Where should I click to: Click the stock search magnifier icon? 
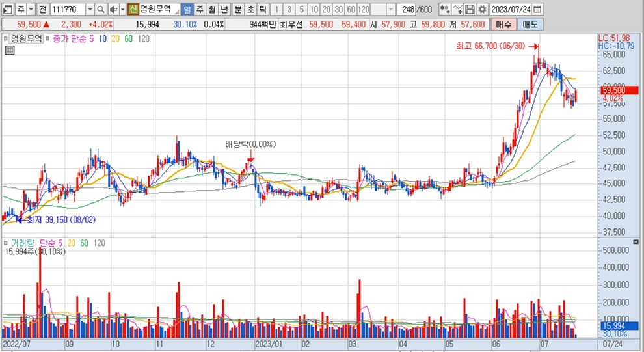[x=101, y=10]
